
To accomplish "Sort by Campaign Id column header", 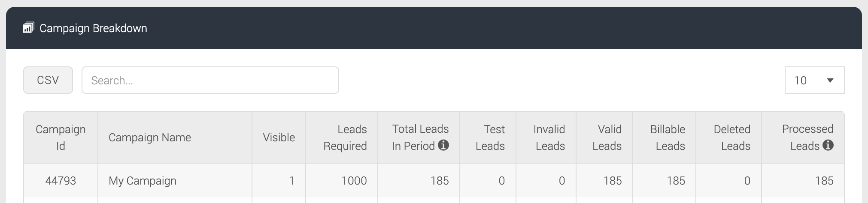I will (61, 137).
